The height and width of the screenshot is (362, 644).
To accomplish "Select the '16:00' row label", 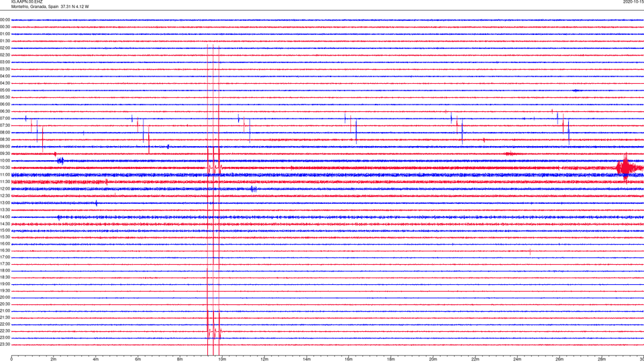I will (x=5, y=244).
